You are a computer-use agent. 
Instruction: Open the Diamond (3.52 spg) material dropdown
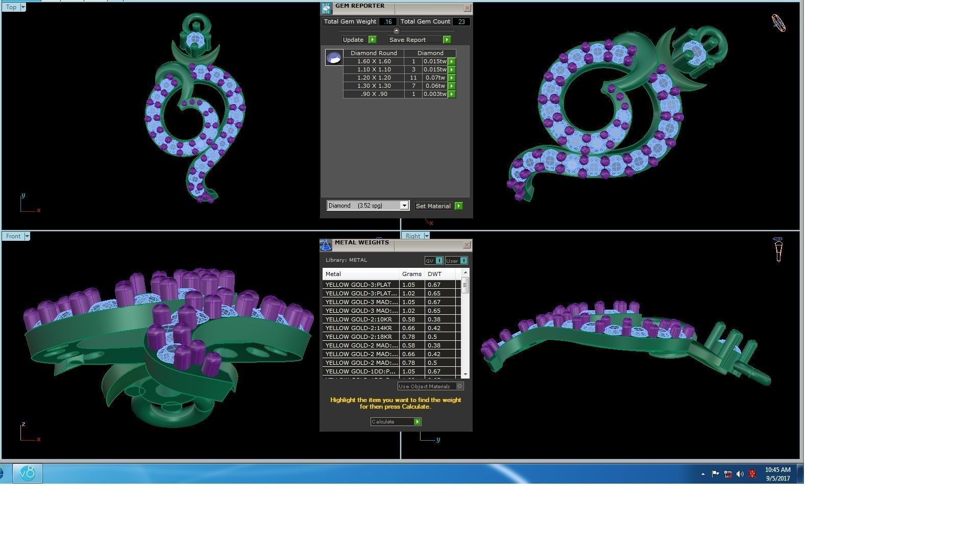[404, 206]
